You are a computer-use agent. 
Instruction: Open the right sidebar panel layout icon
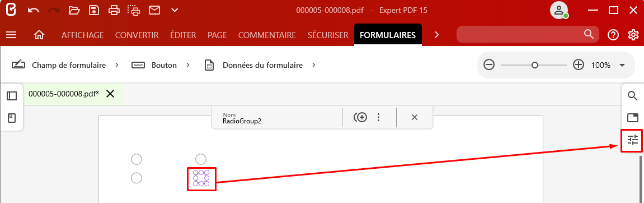[633, 118]
